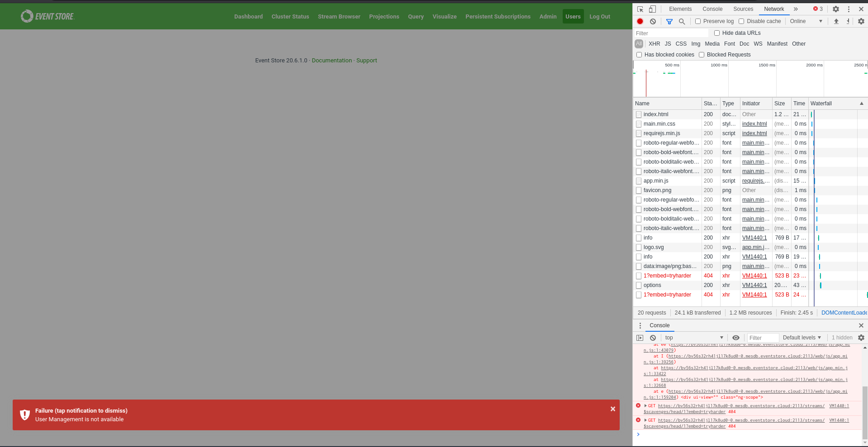The height and width of the screenshot is (447, 868).
Task: Open the console drawer three-dot menu
Action: 640,325
